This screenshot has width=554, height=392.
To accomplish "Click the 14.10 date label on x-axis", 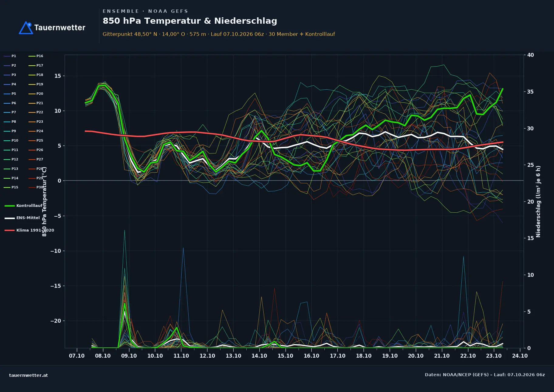I will pyautogui.click(x=259, y=356).
